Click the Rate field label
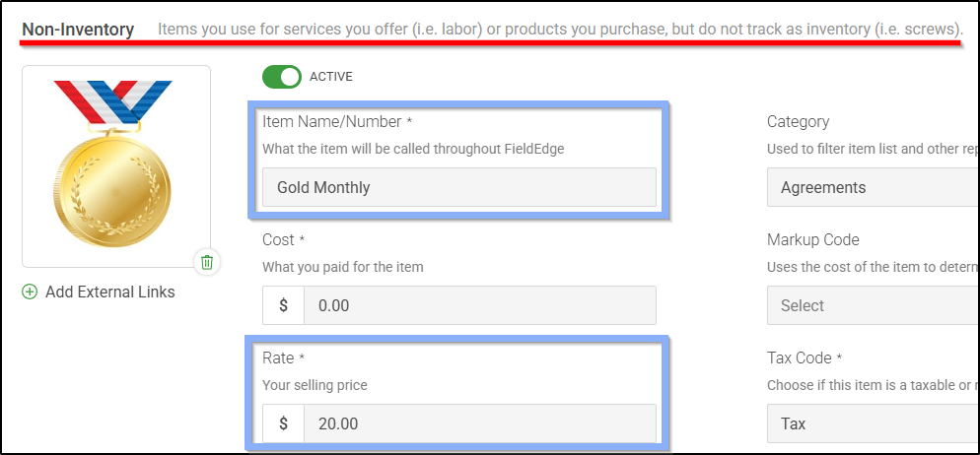Image resolution: width=980 pixels, height=455 pixels. pos(279,358)
